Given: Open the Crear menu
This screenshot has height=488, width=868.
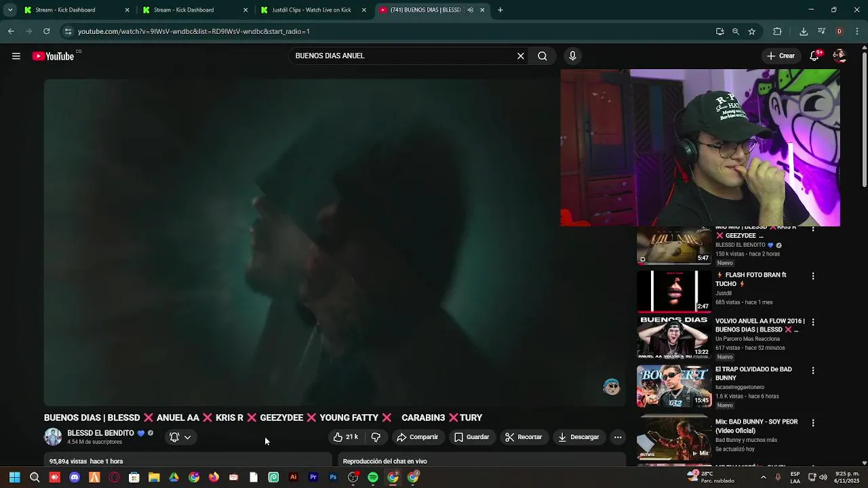Looking at the screenshot, I should 780,56.
